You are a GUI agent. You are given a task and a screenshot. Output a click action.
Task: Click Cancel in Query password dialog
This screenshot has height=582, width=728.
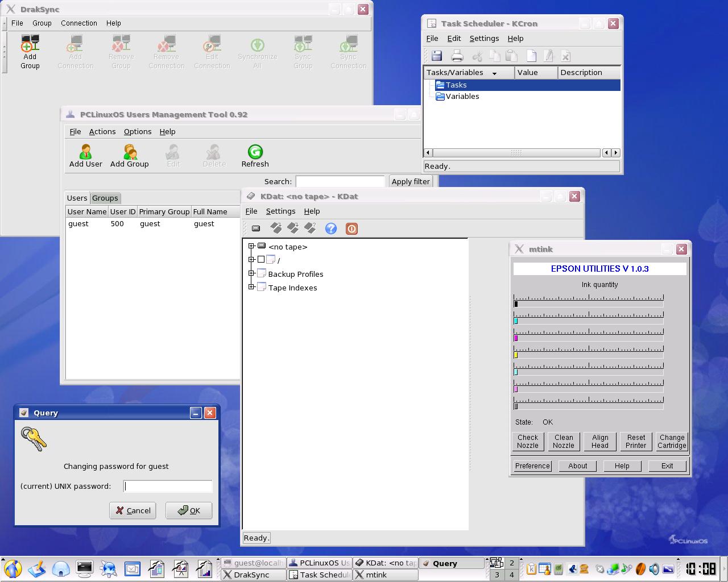click(133, 510)
